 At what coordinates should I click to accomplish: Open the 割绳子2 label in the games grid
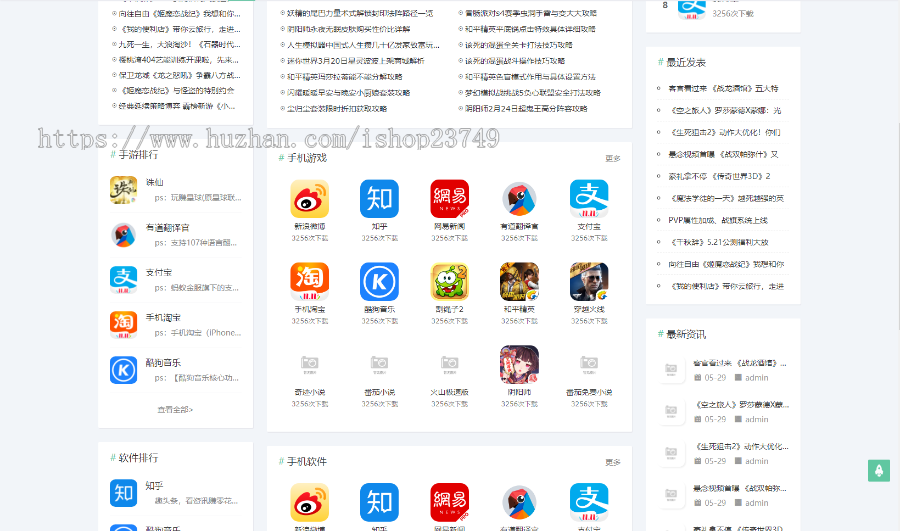pos(449,309)
